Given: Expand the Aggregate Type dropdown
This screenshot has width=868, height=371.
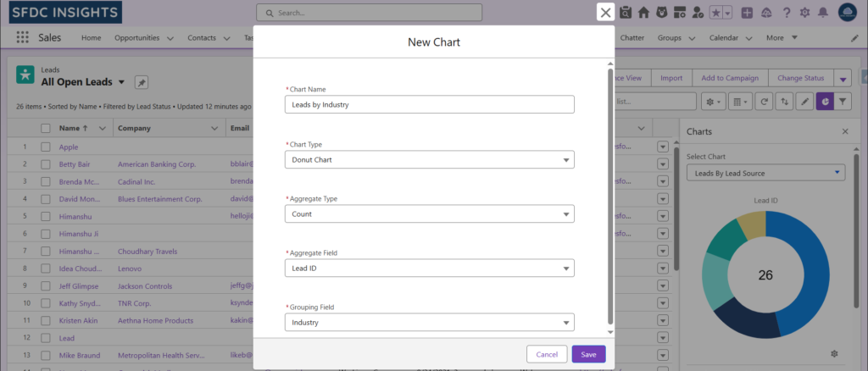Looking at the screenshot, I should click(x=429, y=214).
